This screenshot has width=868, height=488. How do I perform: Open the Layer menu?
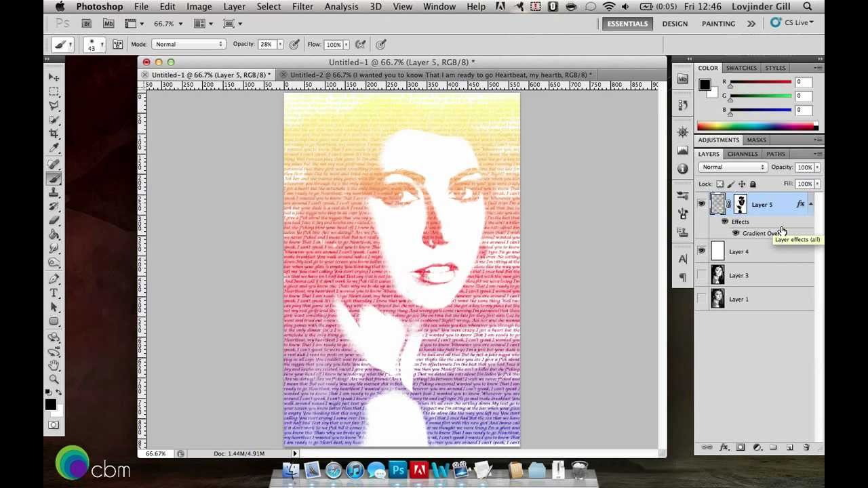click(234, 7)
